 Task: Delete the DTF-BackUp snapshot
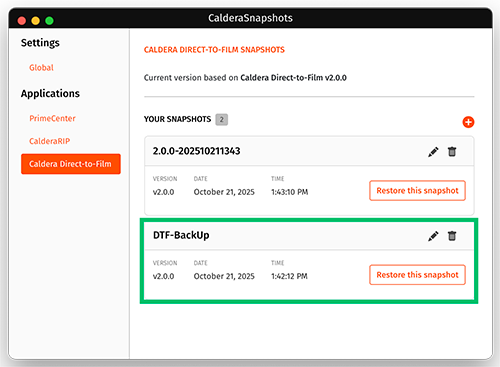point(452,236)
